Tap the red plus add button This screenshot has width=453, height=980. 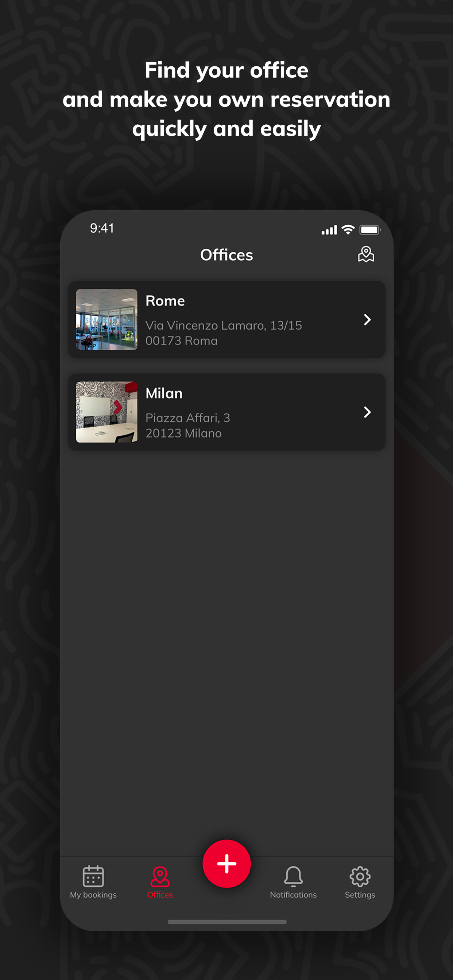(226, 864)
